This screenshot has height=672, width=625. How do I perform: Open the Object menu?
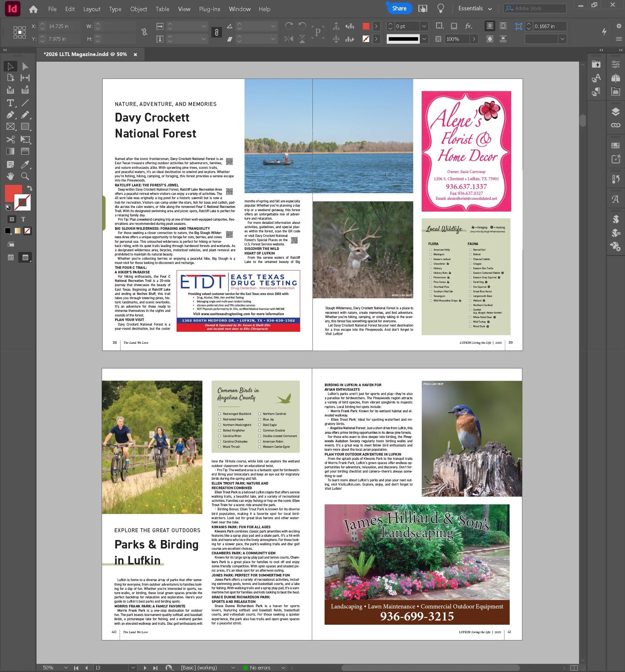[x=138, y=9]
